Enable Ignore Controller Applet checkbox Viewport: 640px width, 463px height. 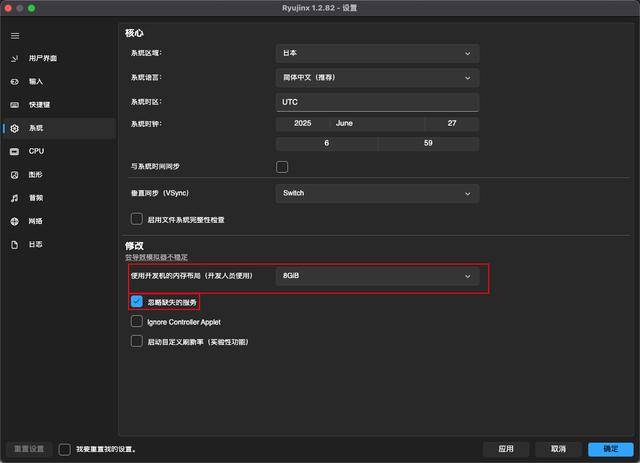137,322
